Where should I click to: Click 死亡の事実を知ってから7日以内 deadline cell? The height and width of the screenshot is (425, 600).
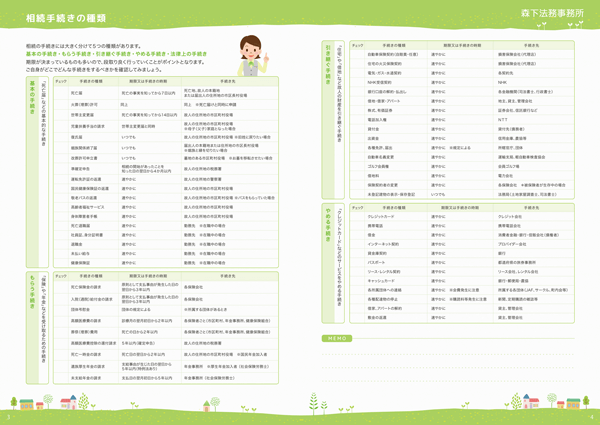[148, 93]
